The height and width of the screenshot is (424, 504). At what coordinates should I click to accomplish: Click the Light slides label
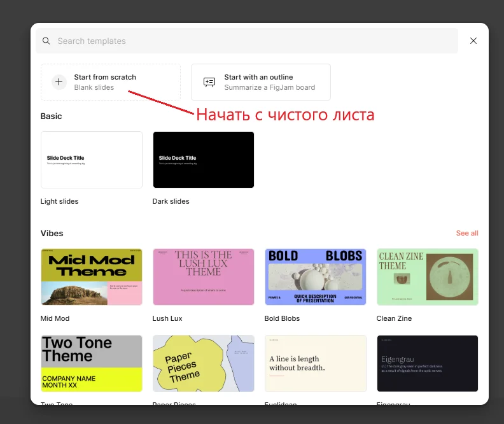[59, 201]
